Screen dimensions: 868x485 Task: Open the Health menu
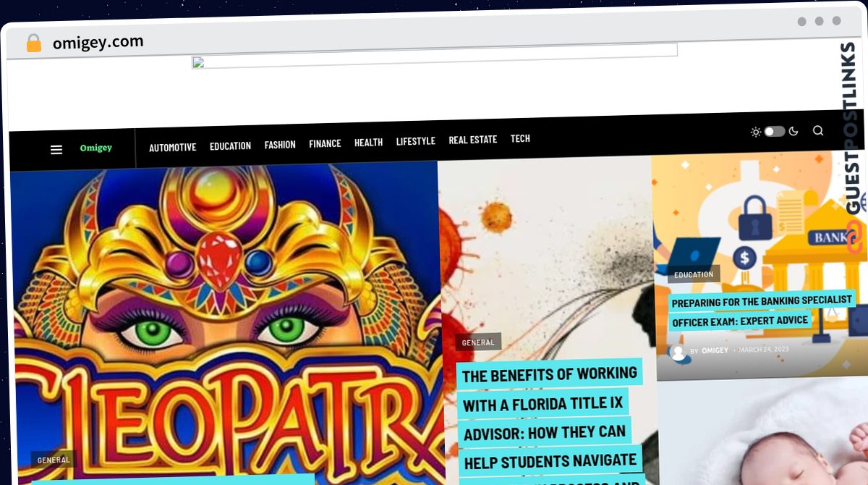coord(368,143)
